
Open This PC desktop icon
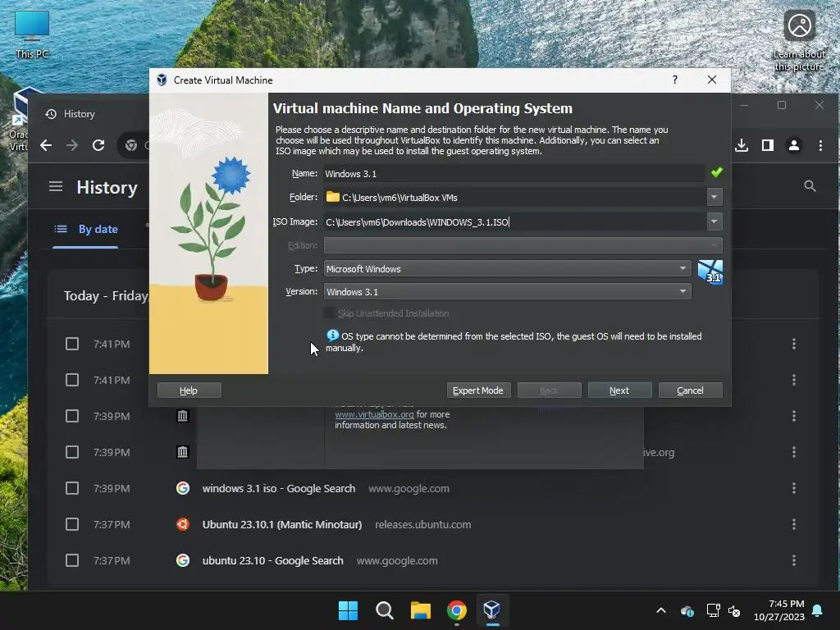click(x=32, y=34)
